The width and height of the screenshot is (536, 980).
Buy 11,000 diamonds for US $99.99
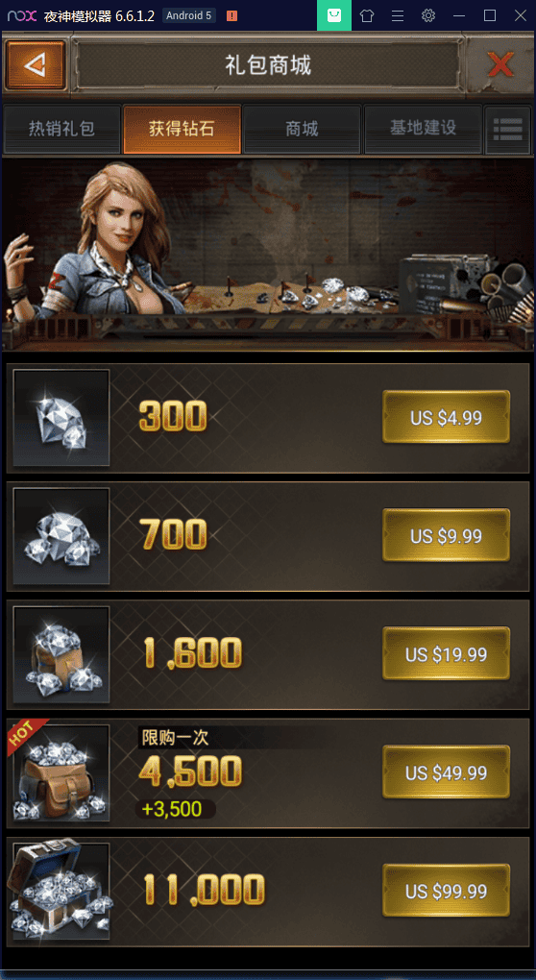(446, 891)
